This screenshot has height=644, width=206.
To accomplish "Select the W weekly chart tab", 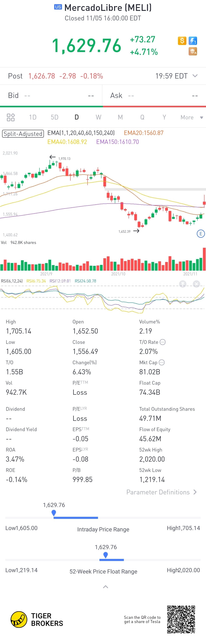I will click(x=98, y=117).
